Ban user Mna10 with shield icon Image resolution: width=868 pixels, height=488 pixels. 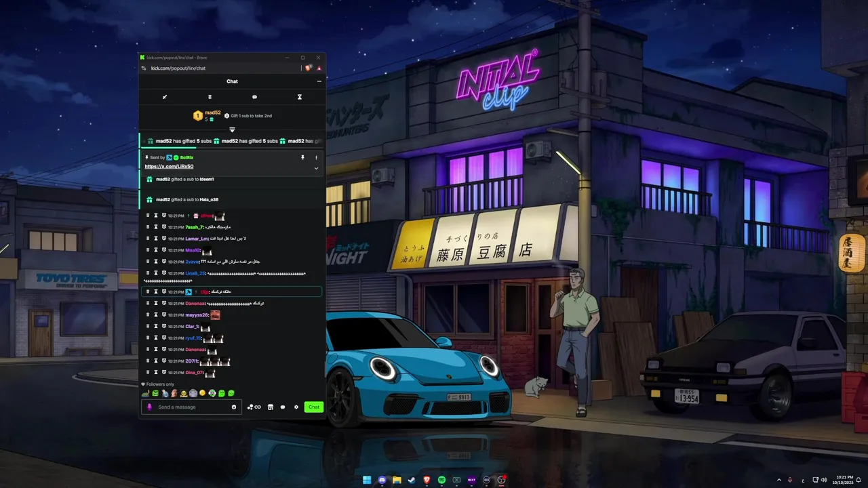tap(164, 250)
